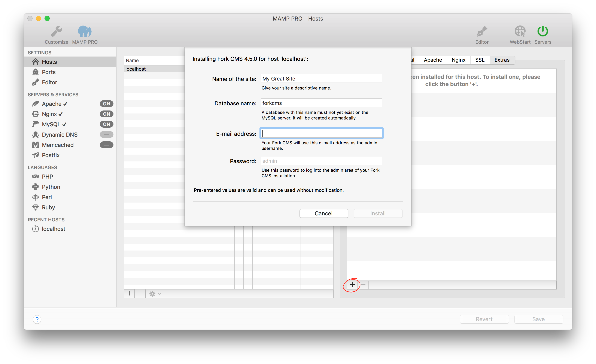Viewport: 596px width, 364px height.
Task: Switch to the Nginx tab
Action: point(458,60)
